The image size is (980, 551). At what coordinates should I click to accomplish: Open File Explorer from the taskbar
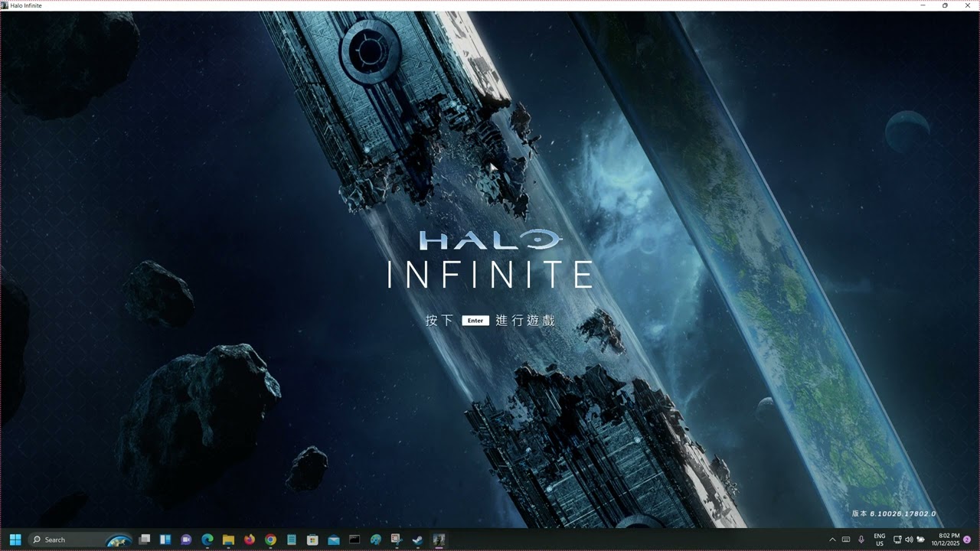point(228,540)
